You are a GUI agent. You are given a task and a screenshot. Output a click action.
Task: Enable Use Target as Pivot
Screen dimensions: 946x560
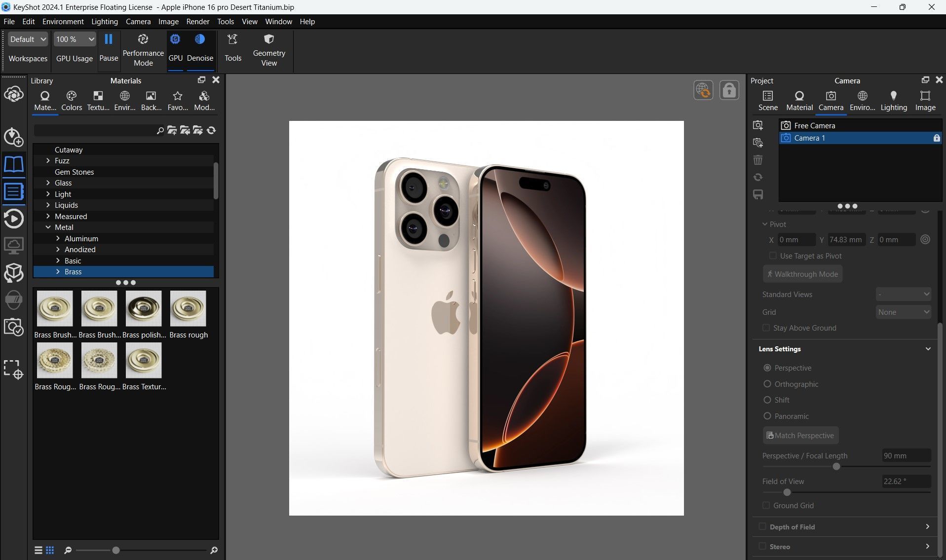pyautogui.click(x=773, y=256)
